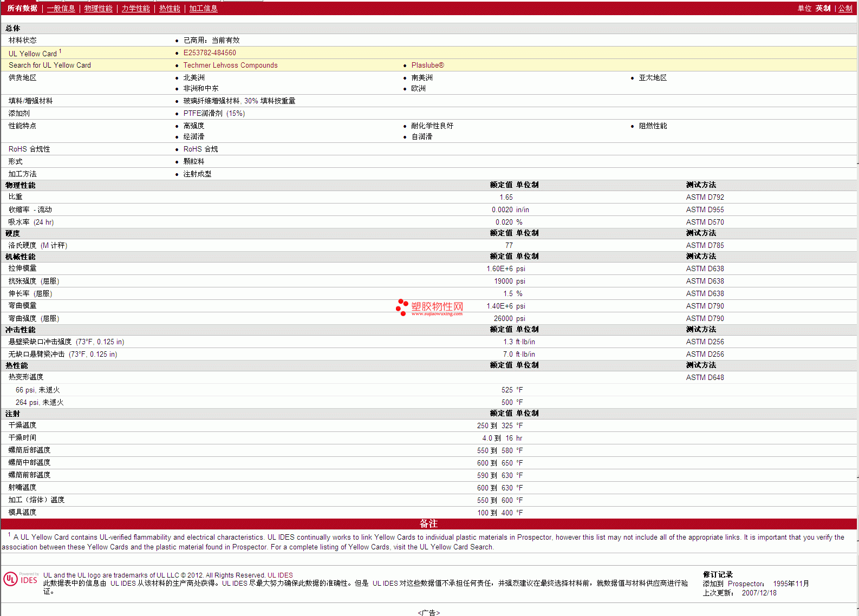Select the 拉伸模量 row label

[x=23, y=268]
